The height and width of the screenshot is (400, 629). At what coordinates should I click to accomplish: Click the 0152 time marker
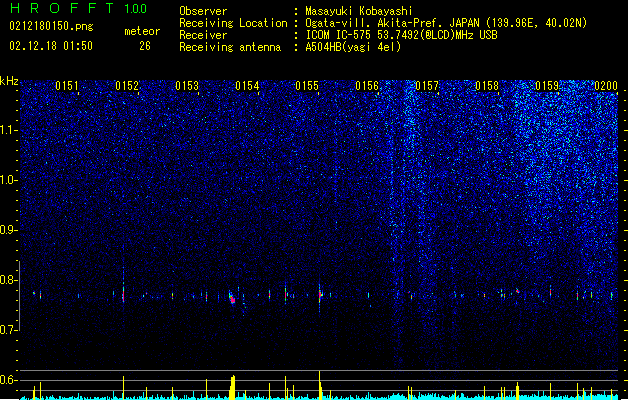pos(127,86)
